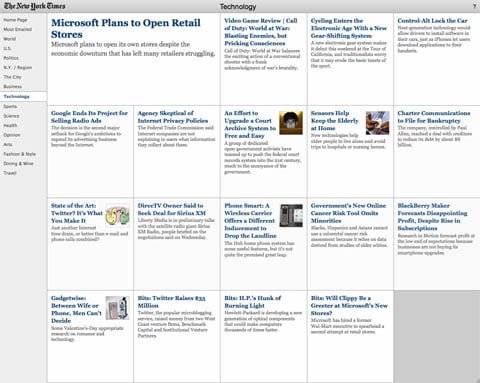This screenshot has width=480, height=383.
Task: Click the Gadgetwise article thumbnail image
Action: pyautogui.click(x=117, y=308)
